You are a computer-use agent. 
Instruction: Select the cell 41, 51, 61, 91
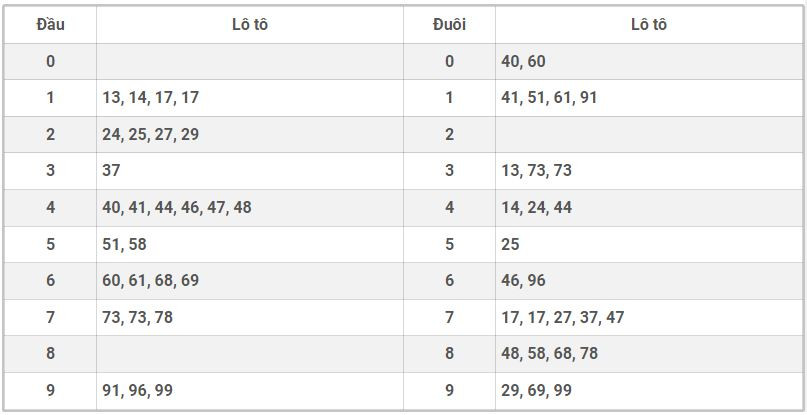coord(550,98)
